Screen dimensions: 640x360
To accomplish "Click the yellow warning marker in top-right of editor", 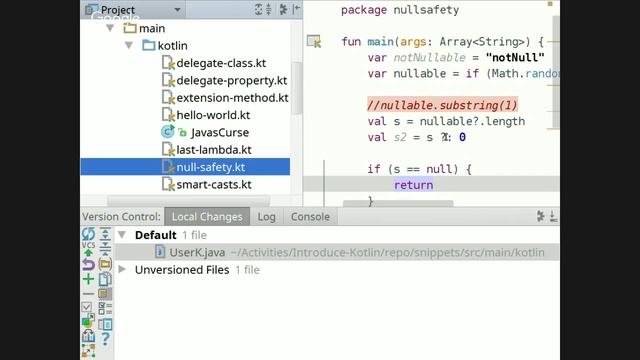I will (550, 4).
